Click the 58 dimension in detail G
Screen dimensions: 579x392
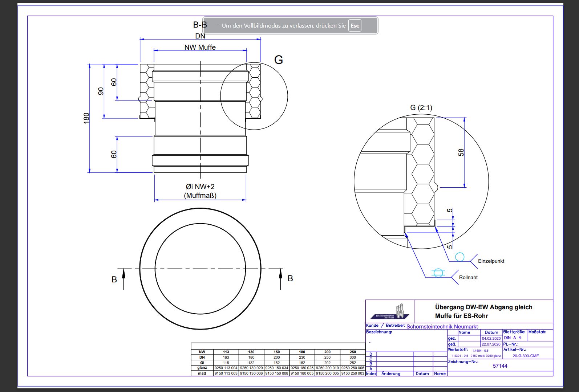coord(461,152)
